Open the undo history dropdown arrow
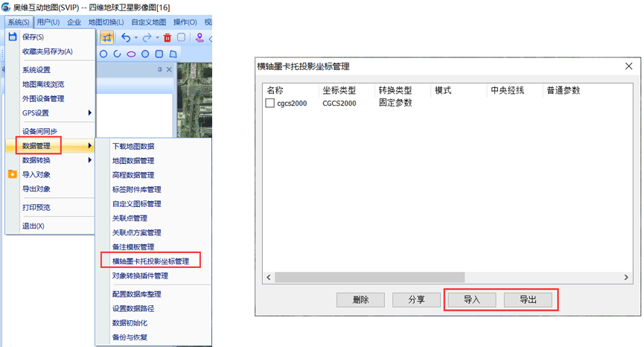This screenshot has width=644, height=347. click(x=136, y=37)
